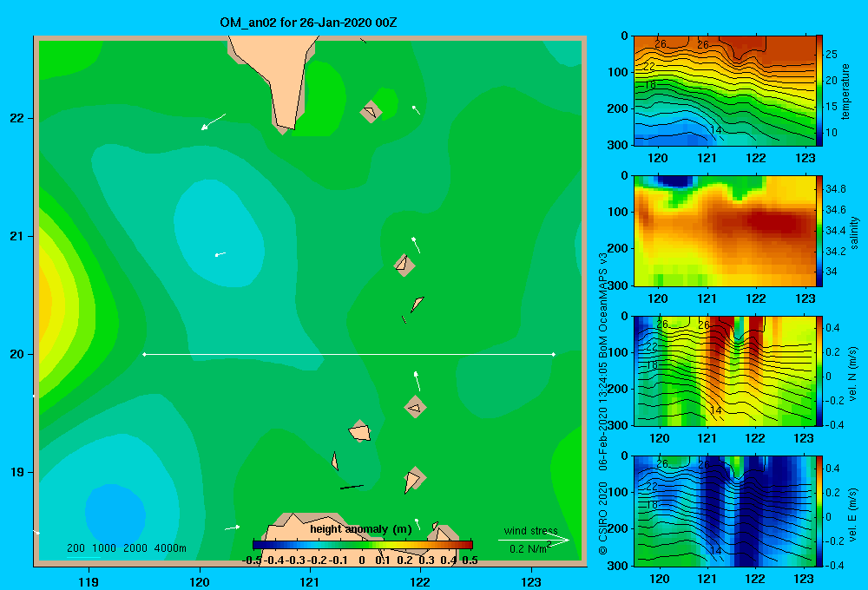The height and width of the screenshot is (590, 868).
Task: Click the 25 tick on temperature scale
Action: pyautogui.click(x=831, y=55)
